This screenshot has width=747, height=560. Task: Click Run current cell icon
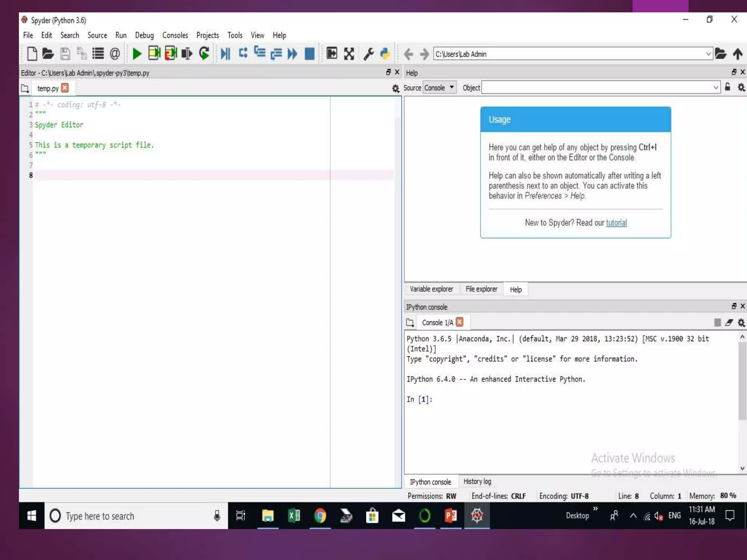(x=154, y=54)
